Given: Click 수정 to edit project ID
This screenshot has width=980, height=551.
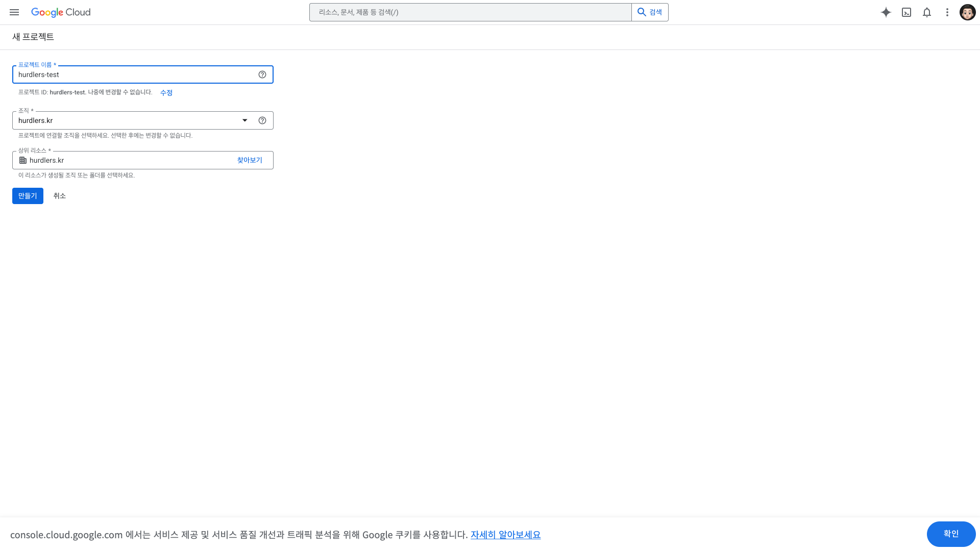Looking at the screenshot, I should coord(166,93).
